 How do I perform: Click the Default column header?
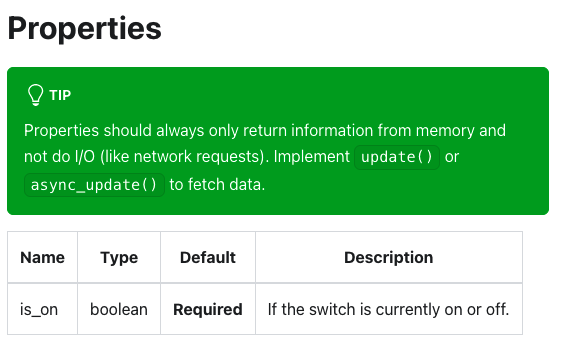point(208,257)
